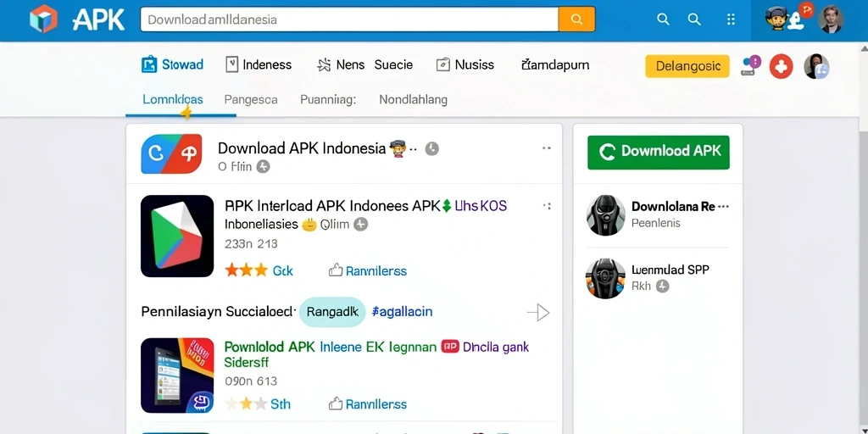Click plus icon beside Inboneliasies Qlim

pos(360,224)
